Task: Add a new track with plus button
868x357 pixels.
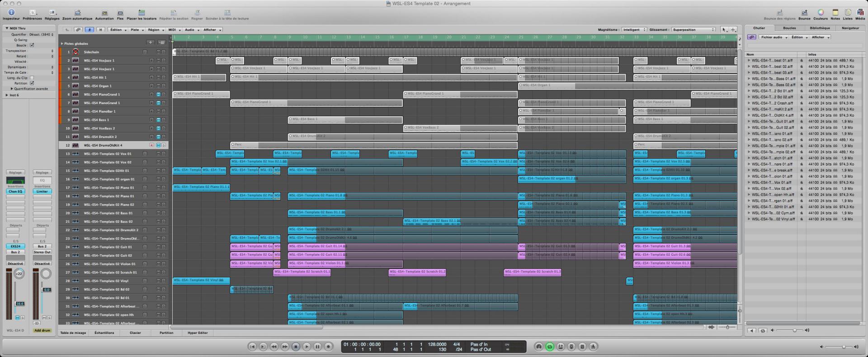Action: pos(151,43)
